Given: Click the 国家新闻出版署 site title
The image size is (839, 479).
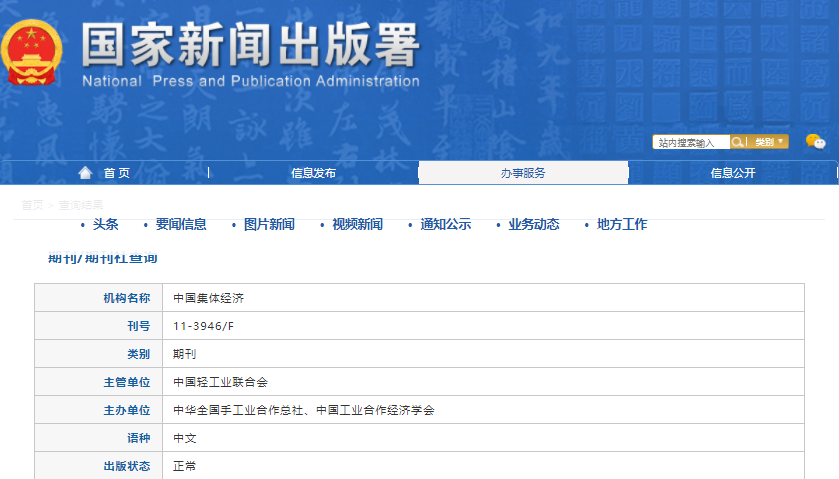Looking at the screenshot, I should tap(250, 45).
